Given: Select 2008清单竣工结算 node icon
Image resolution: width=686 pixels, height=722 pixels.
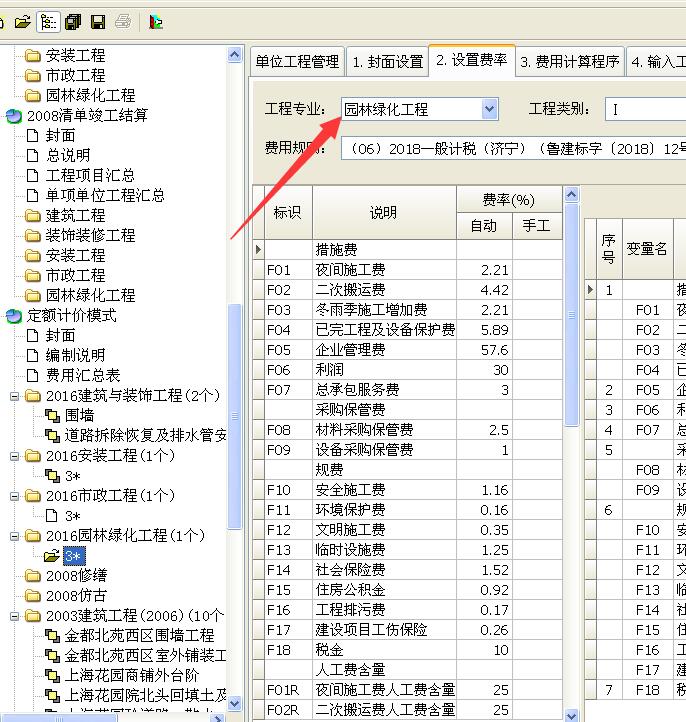Looking at the screenshot, I should [14, 116].
